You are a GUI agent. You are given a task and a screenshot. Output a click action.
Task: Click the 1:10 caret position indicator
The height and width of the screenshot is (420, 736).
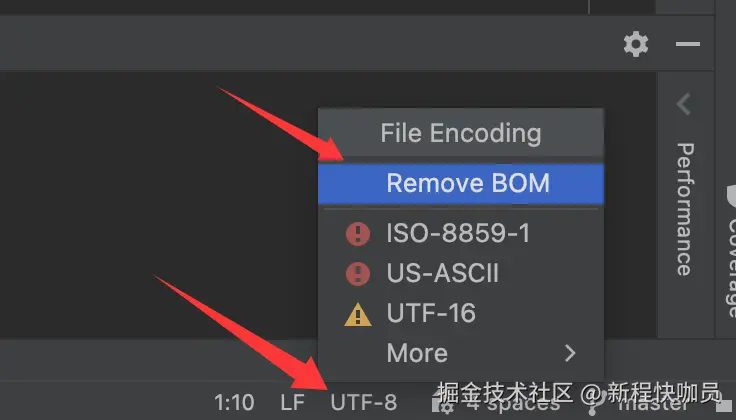tap(234, 403)
